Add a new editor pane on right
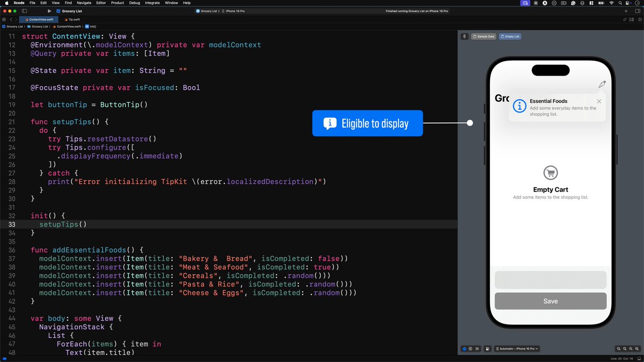Image resolution: width=644 pixels, height=362 pixels. point(640,20)
